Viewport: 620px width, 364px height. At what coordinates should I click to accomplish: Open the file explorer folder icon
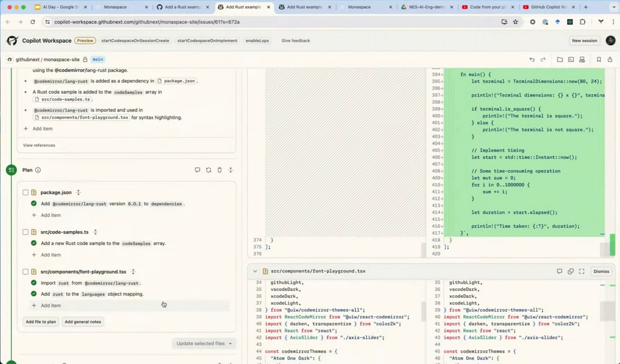pyautogui.click(x=560, y=60)
